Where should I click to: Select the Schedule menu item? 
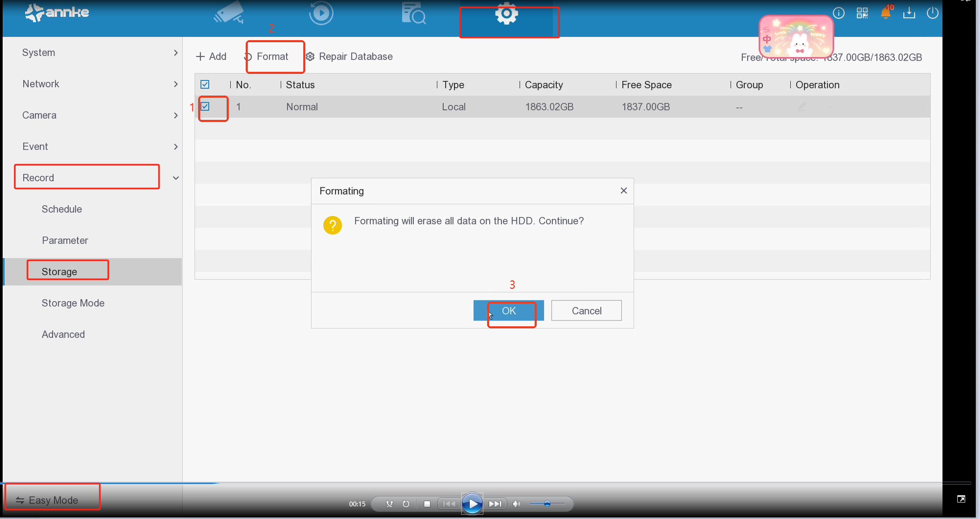[x=62, y=209]
